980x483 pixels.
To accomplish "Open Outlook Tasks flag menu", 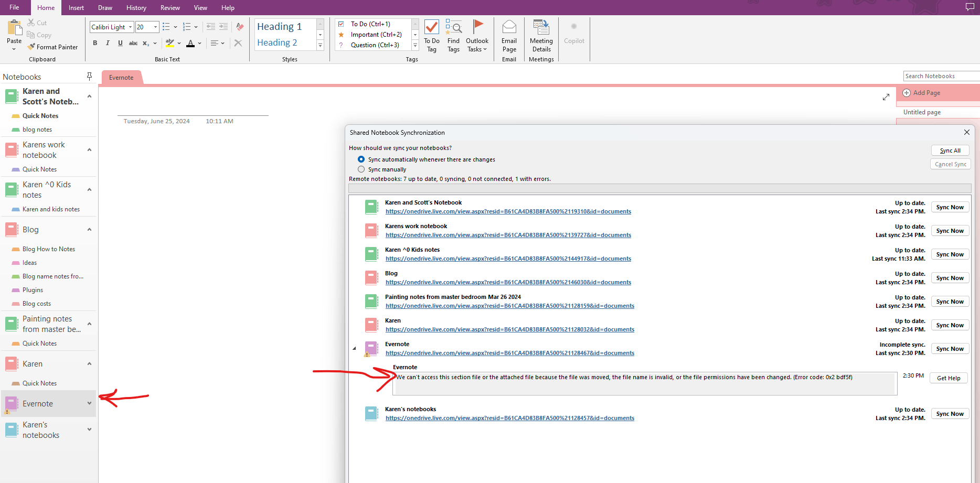I will tap(477, 36).
